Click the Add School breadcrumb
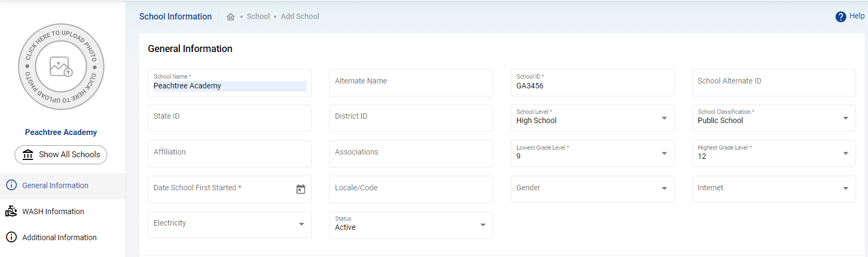 pyautogui.click(x=300, y=16)
